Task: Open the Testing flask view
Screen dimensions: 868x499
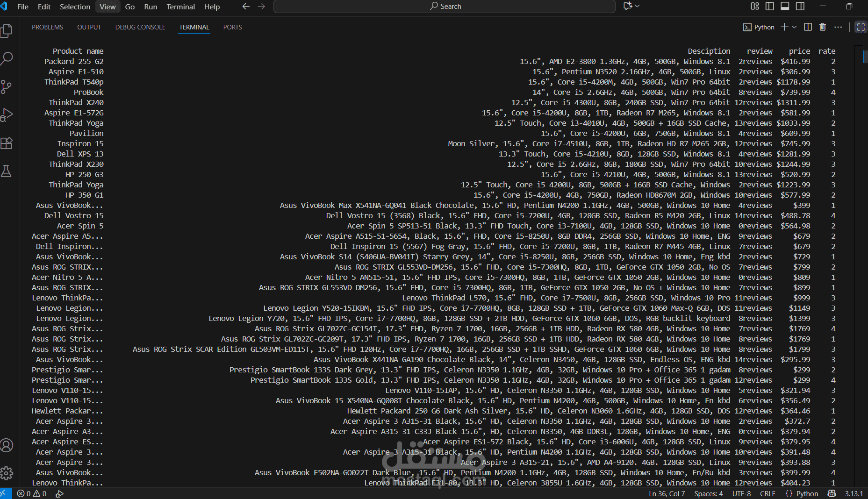Action: tap(7, 171)
